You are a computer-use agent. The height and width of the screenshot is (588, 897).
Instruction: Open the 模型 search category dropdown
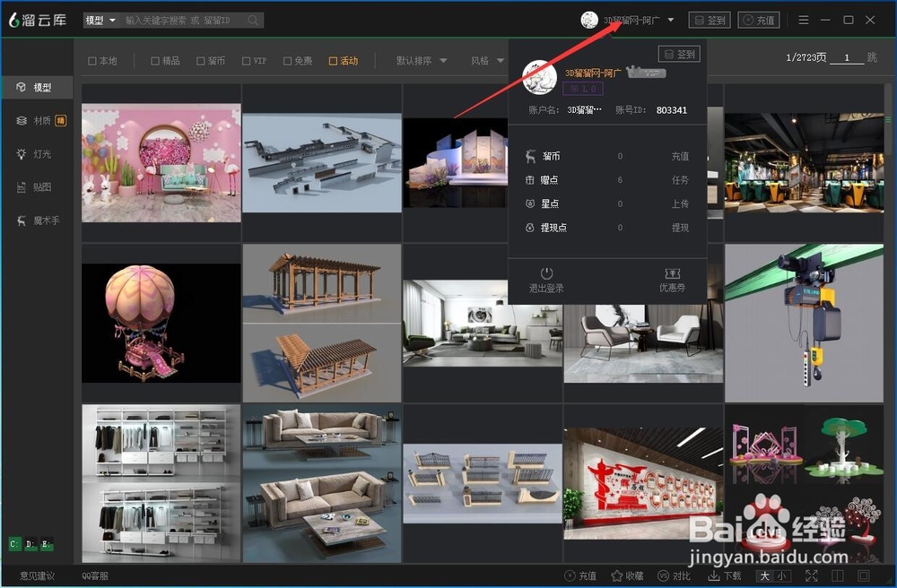tap(99, 19)
